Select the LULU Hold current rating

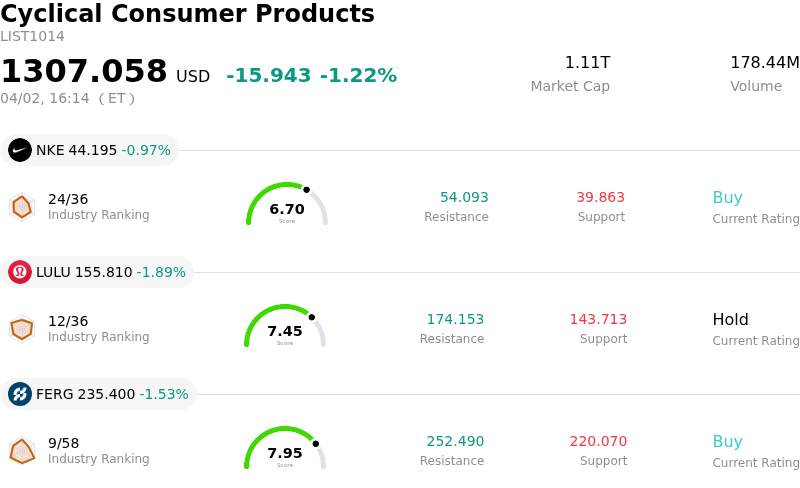pyautogui.click(x=730, y=319)
